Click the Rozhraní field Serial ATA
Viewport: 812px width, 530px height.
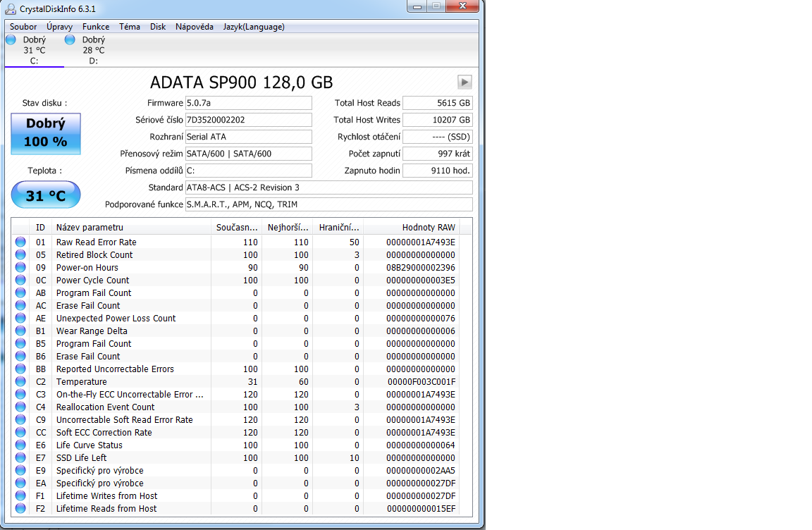249,137
